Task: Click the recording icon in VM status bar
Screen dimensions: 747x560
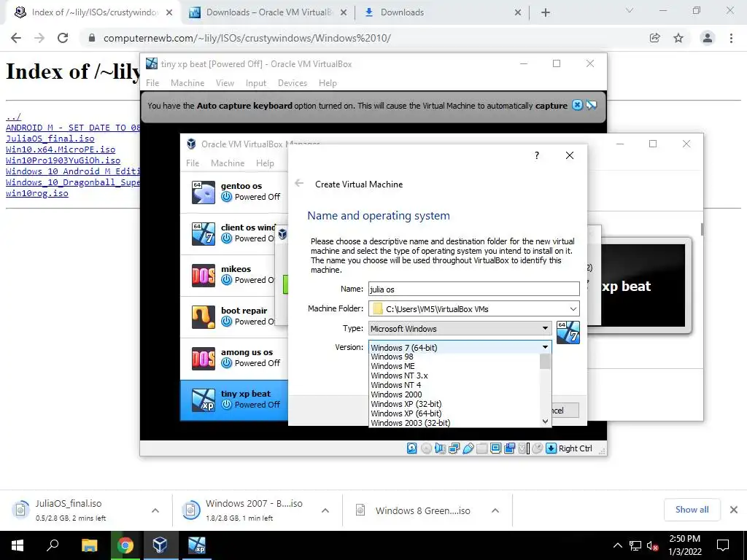Action: (x=509, y=448)
